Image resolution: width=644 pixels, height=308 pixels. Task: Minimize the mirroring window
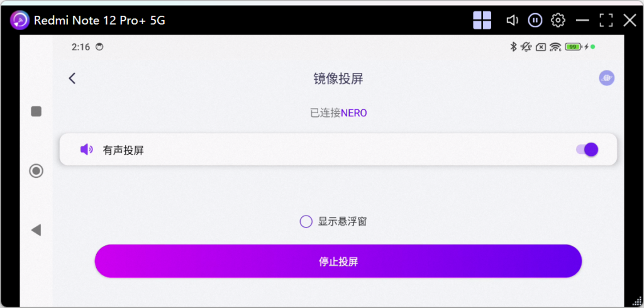pos(582,20)
